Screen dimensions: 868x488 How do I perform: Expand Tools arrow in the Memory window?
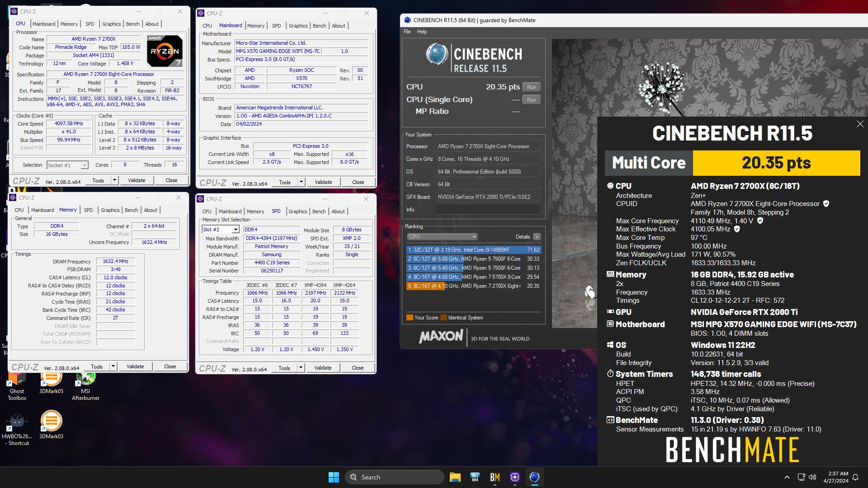coord(113,366)
